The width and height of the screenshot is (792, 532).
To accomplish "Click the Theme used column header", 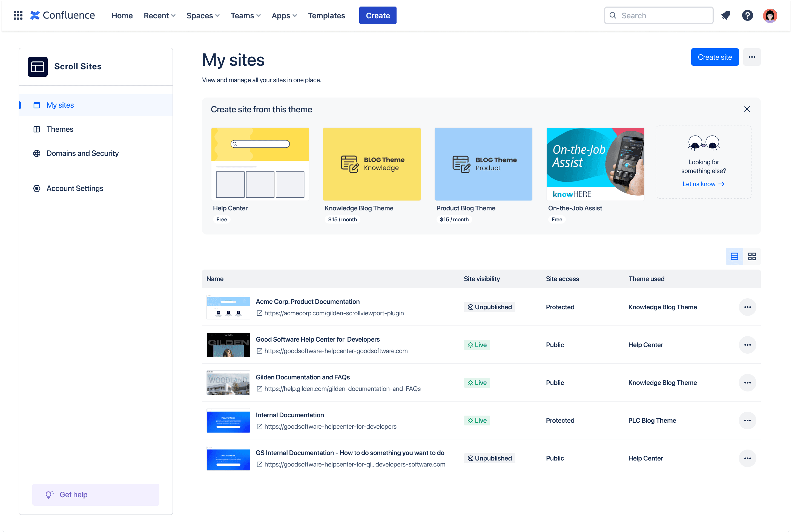I will 646,279.
